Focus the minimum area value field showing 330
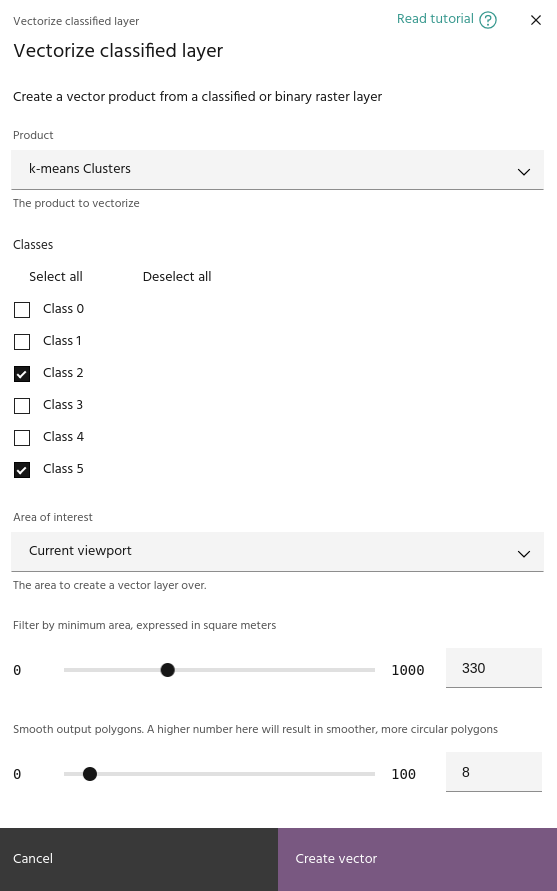This screenshot has width=557, height=891. click(493, 668)
